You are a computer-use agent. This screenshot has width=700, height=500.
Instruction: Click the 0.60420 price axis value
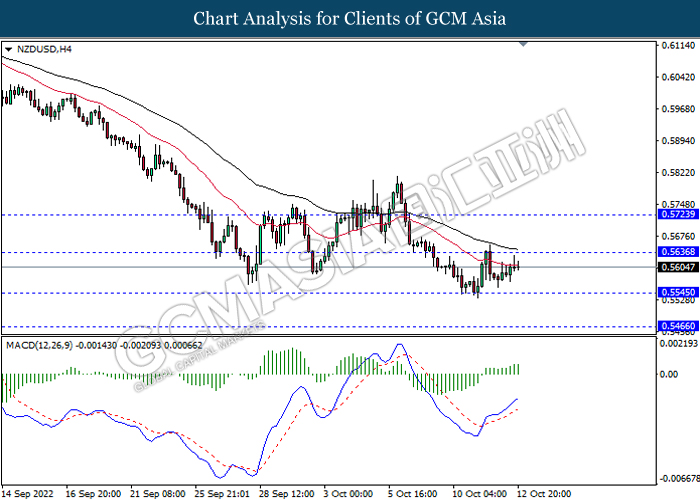[x=678, y=77]
